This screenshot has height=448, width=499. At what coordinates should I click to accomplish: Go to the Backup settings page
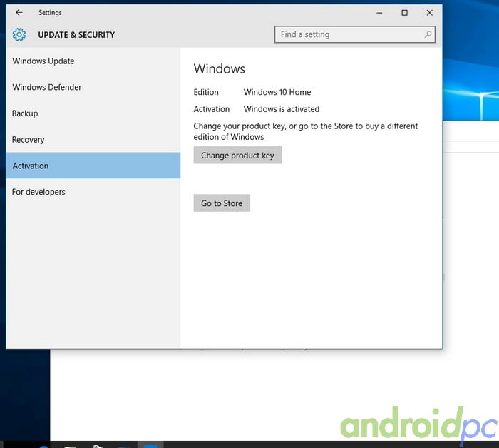(x=25, y=113)
